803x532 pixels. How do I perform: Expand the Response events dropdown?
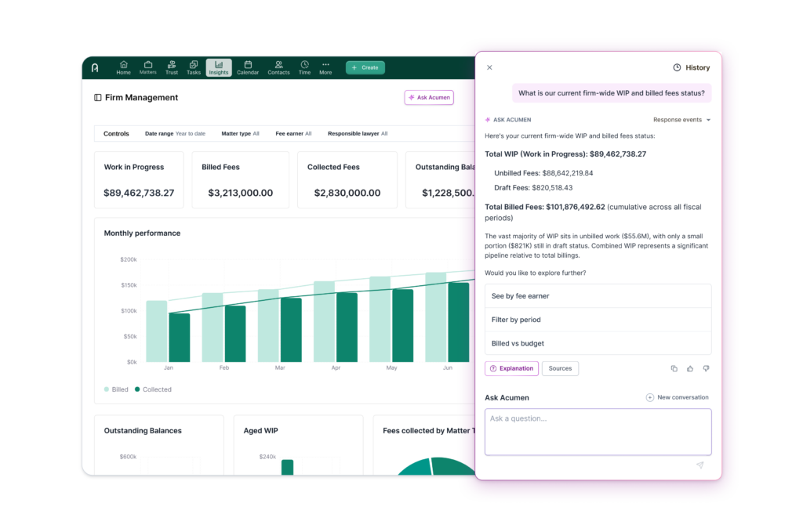point(681,120)
